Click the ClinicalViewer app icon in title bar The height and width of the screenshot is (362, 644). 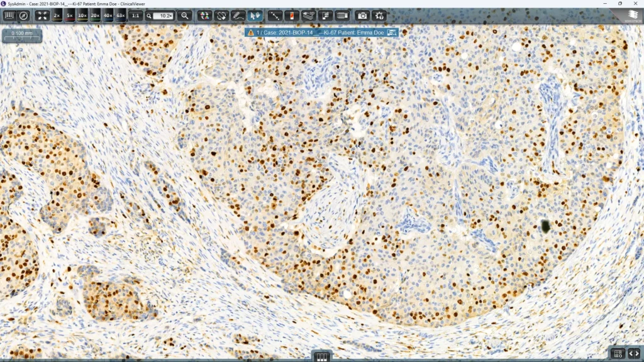coord(4,4)
